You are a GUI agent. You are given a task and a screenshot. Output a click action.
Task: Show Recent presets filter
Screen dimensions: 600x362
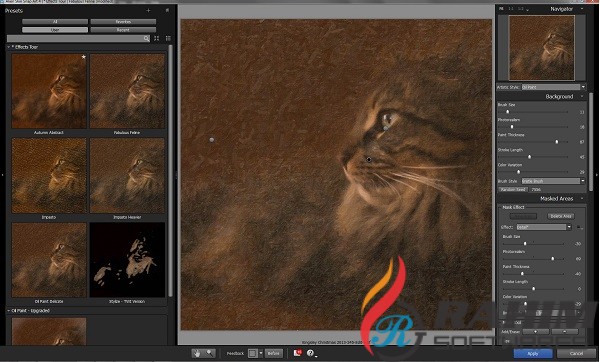pyautogui.click(x=123, y=30)
